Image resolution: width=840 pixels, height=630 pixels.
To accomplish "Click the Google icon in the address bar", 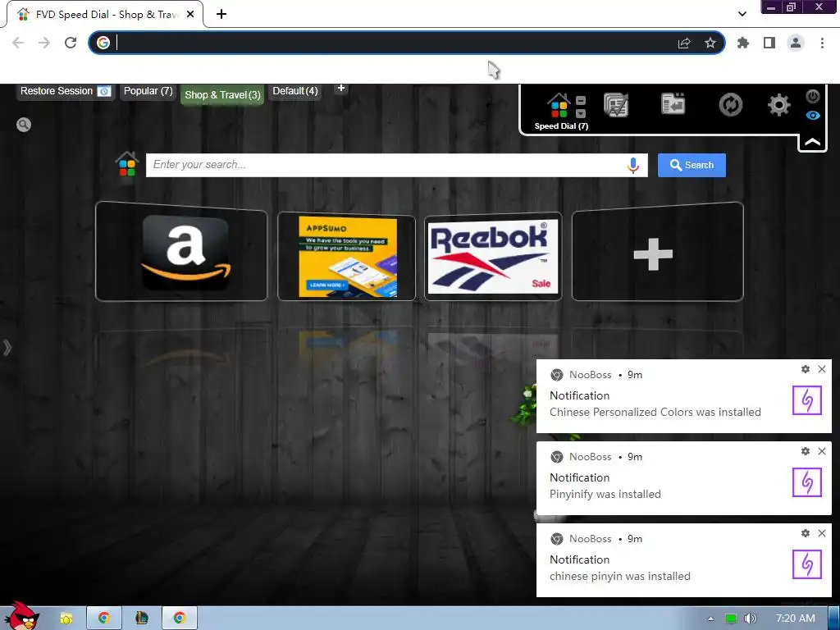I will pyautogui.click(x=103, y=43).
